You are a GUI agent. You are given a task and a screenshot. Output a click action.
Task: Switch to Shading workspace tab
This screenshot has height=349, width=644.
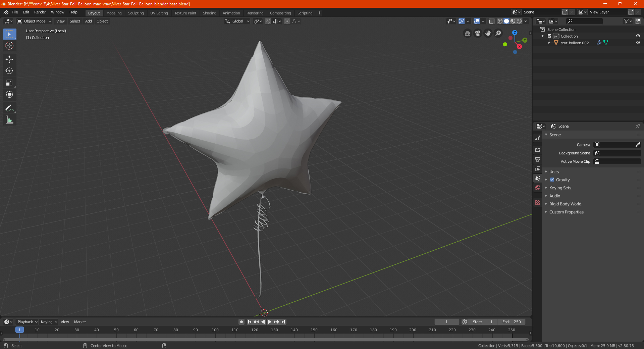click(209, 13)
